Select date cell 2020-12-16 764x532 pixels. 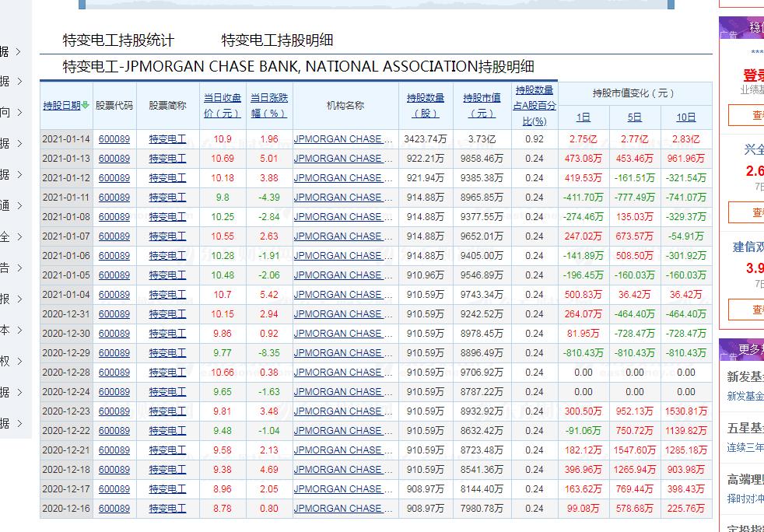point(66,509)
